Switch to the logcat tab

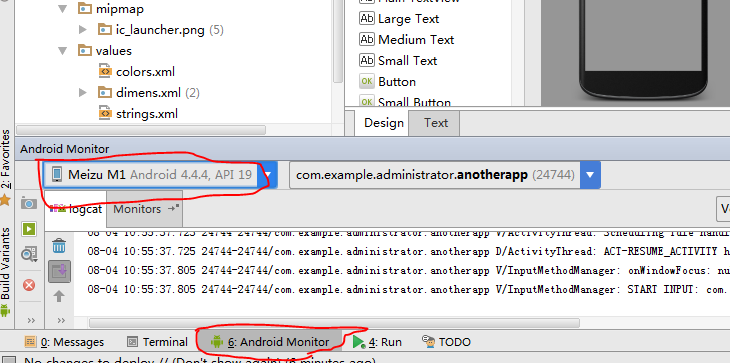pos(76,209)
